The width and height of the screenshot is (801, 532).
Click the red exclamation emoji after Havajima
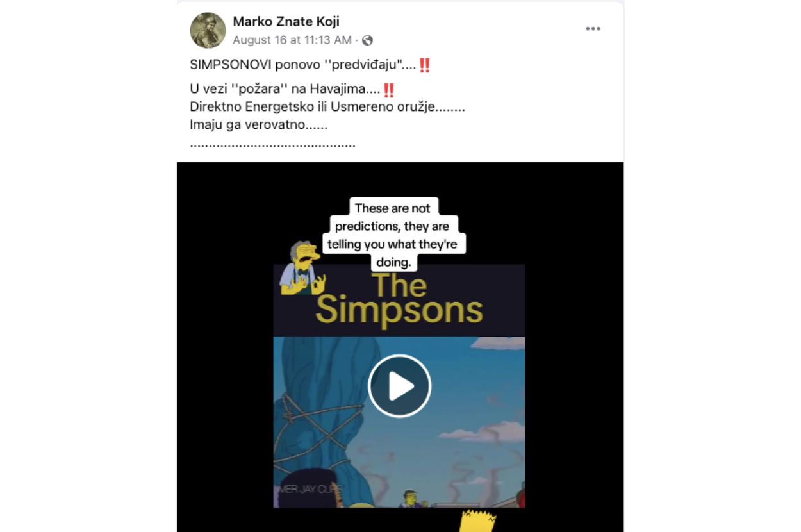click(x=388, y=90)
